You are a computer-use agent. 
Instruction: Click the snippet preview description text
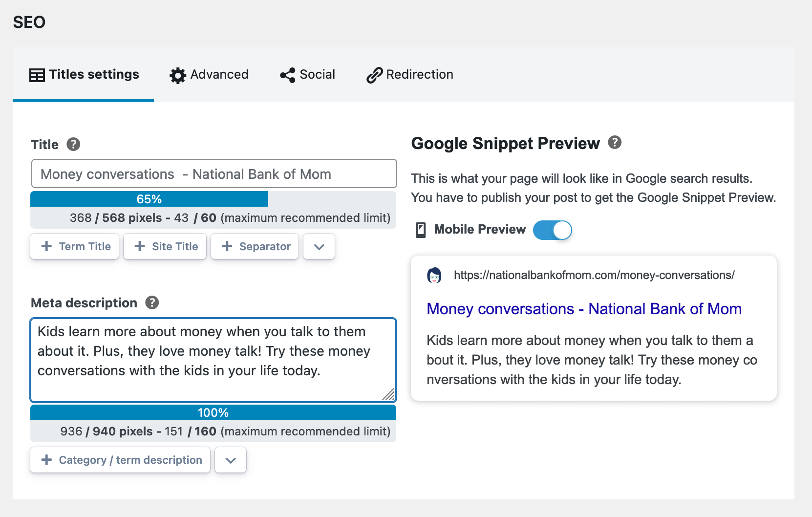pos(592,360)
